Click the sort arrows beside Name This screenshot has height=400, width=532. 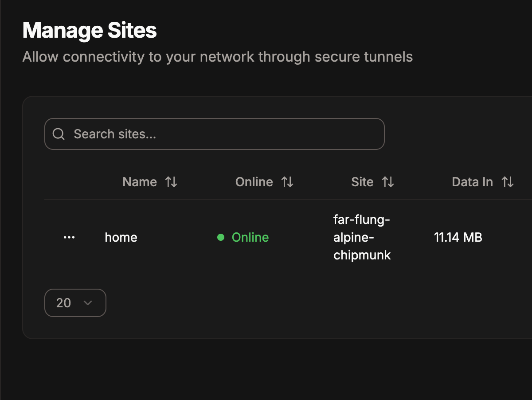[x=171, y=182]
